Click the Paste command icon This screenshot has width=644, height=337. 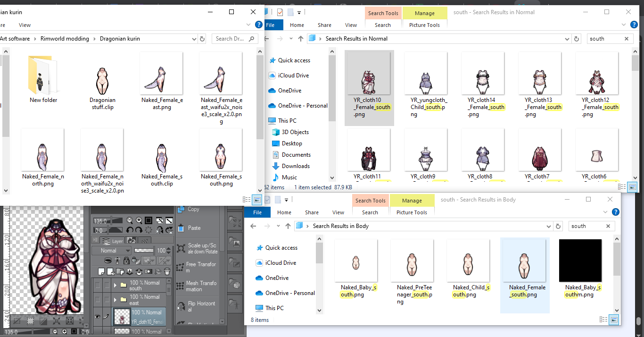tap(180, 228)
